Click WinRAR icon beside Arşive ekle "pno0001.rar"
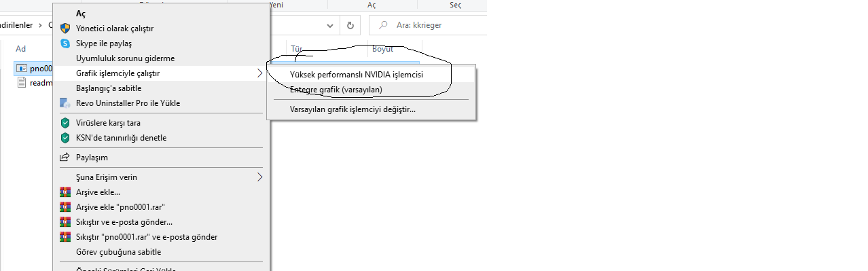 (65, 207)
